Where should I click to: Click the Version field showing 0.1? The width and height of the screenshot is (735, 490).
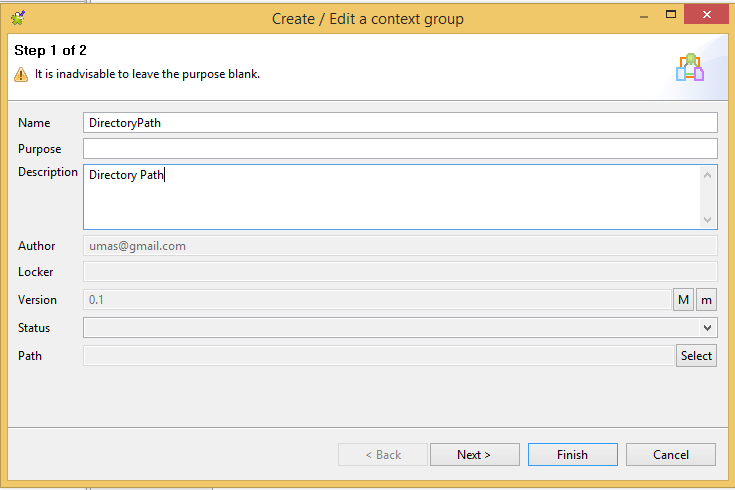[377, 300]
